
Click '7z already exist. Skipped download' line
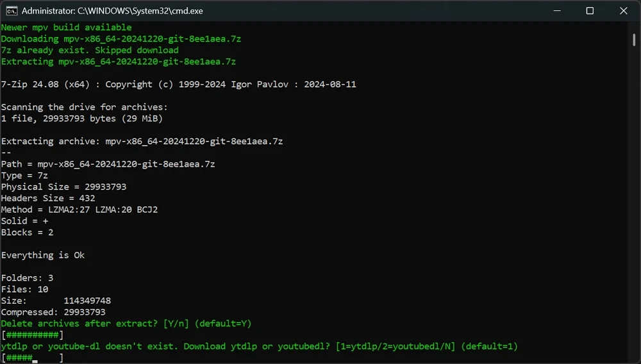(90, 50)
